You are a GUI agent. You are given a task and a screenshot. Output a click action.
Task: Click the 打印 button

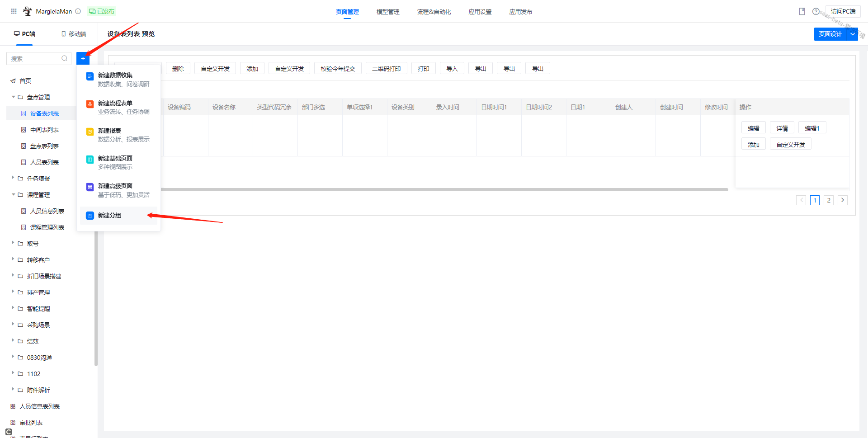(x=424, y=68)
